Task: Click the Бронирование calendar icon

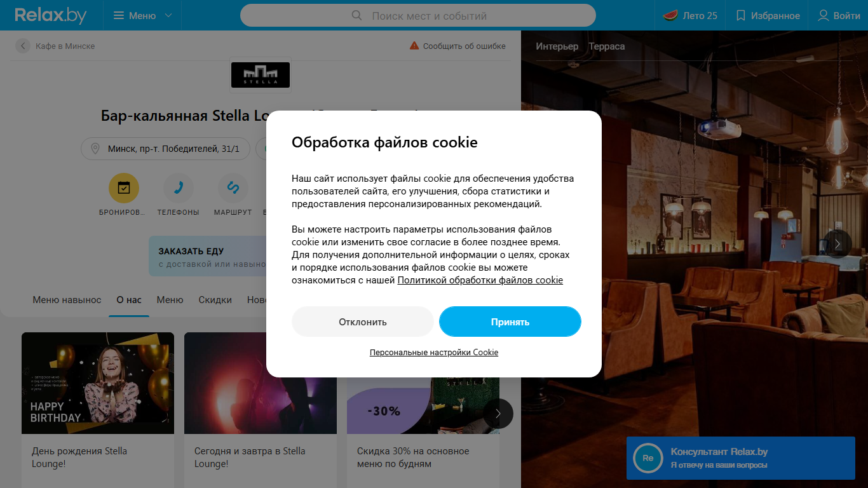Action: pyautogui.click(x=123, y=187)
